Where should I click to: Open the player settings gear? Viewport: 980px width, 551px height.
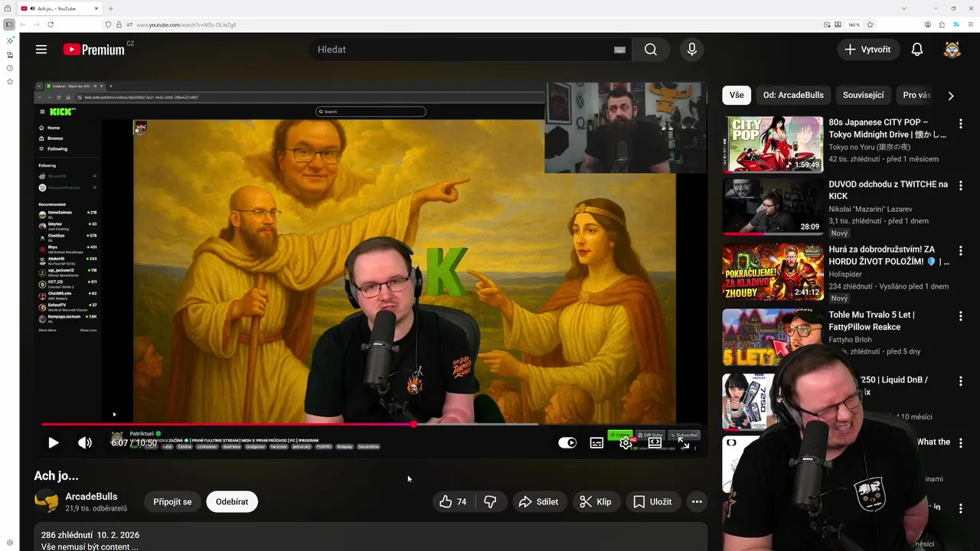coord(626,442)
